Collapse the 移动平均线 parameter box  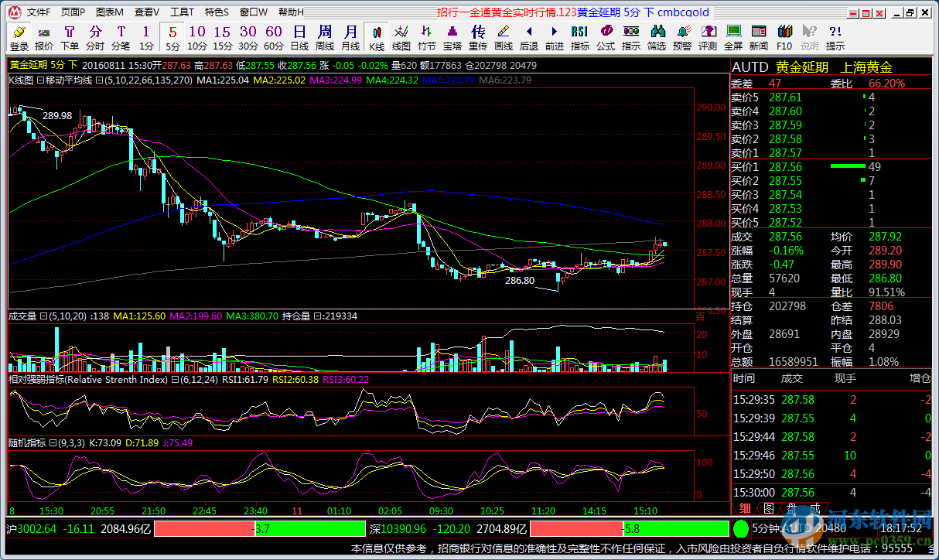point(98,80)
